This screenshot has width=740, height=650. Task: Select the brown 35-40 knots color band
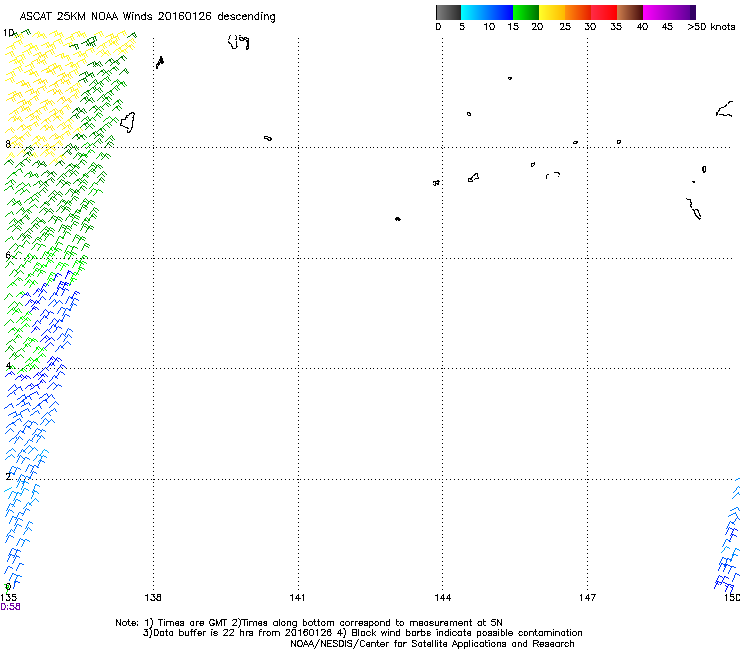click(x=630, y=12)
